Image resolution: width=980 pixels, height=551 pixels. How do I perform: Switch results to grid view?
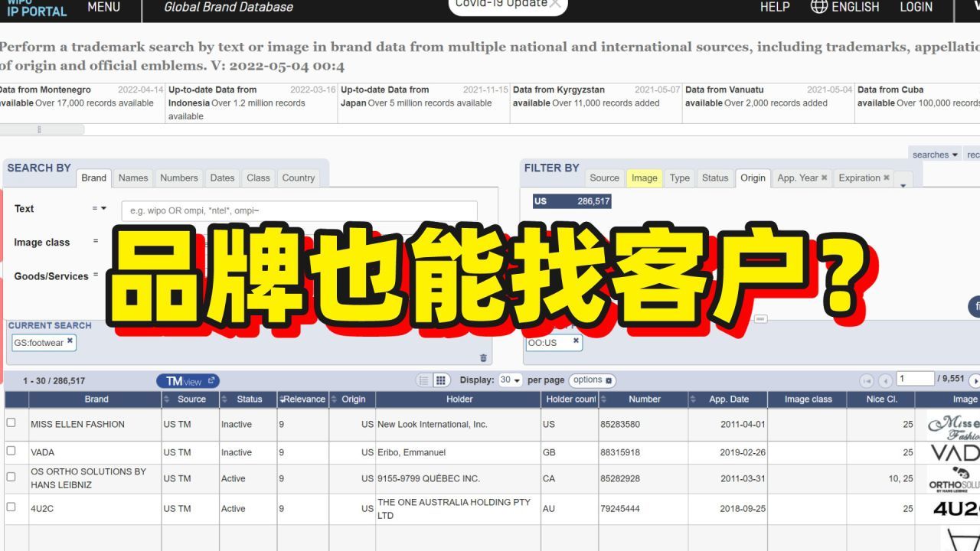click(441, 380)
